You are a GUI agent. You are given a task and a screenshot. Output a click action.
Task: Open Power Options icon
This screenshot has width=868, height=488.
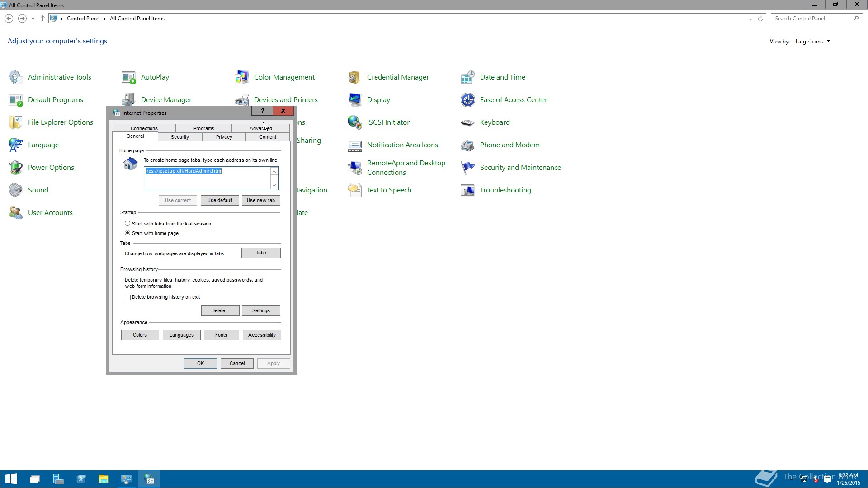16,168
